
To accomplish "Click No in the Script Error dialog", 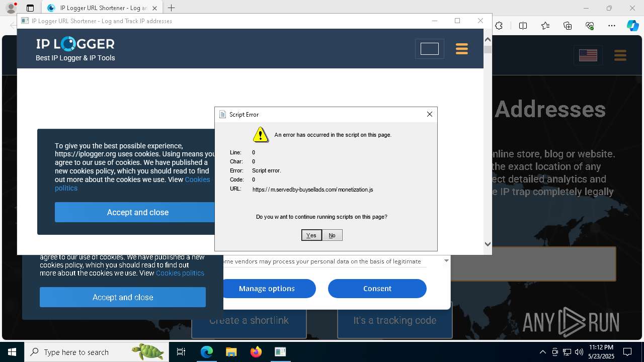I will pyautogui.click(x=332, y=235).
